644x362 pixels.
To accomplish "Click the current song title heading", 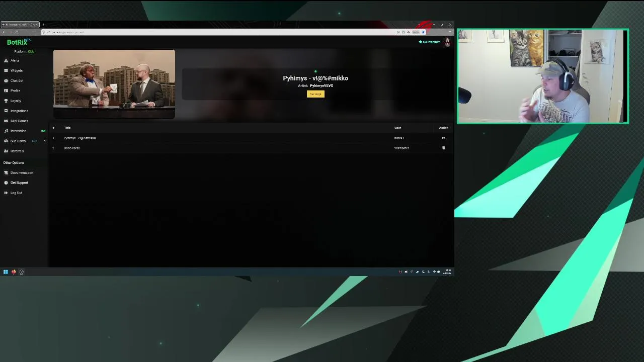I will 315,78.
